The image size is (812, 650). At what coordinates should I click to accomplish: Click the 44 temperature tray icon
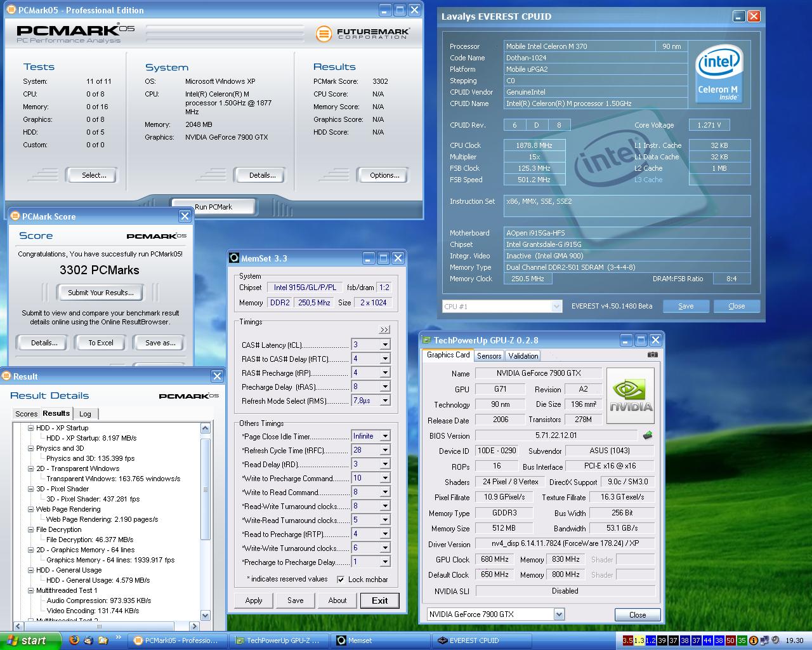(707, 640)
